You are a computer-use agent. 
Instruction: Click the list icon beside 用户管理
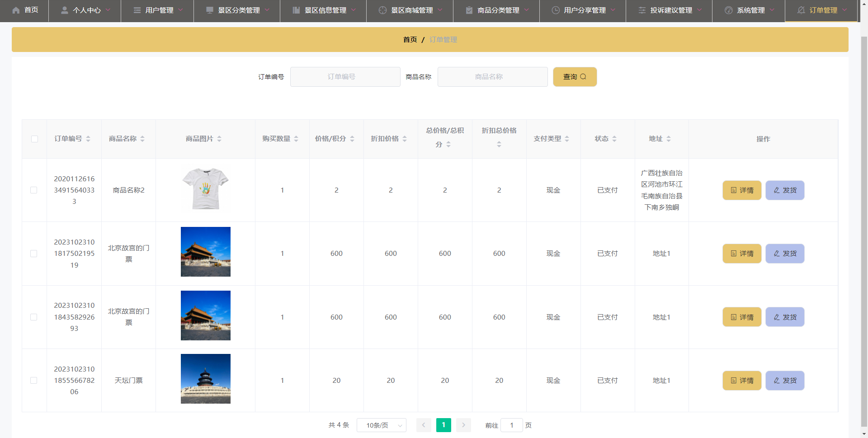(x=137, y=10)
